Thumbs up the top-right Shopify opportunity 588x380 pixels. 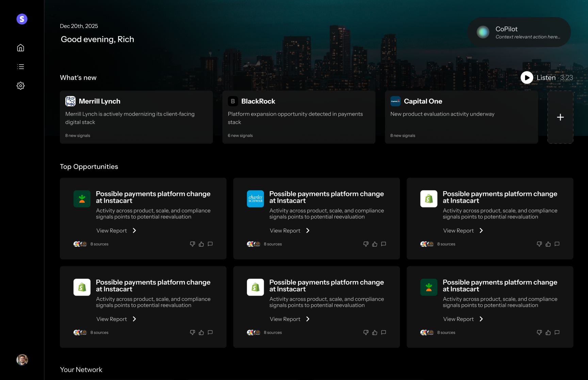[548, 244]
